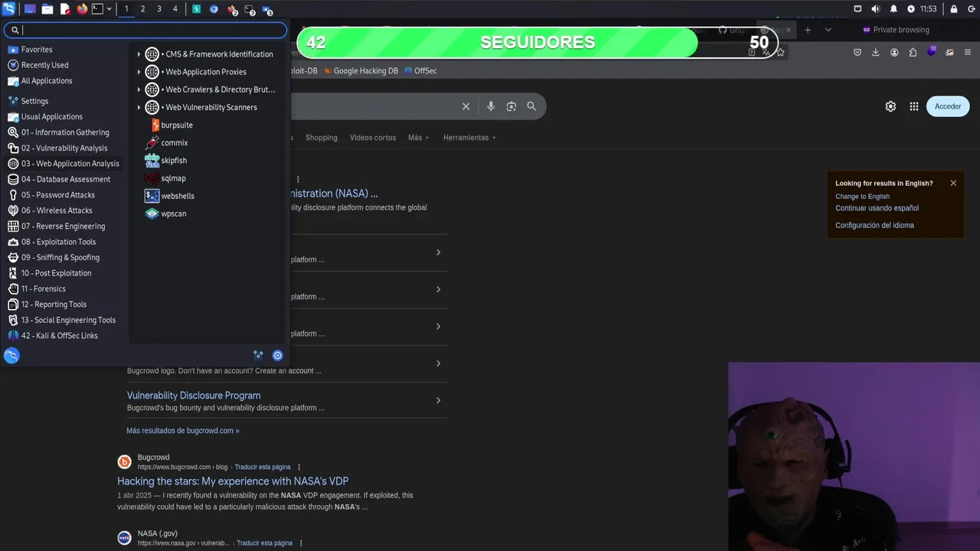The width and height of the screenshot is (980, 551).
Task: Open skipfish from the application list
Action: coord(174,160)
